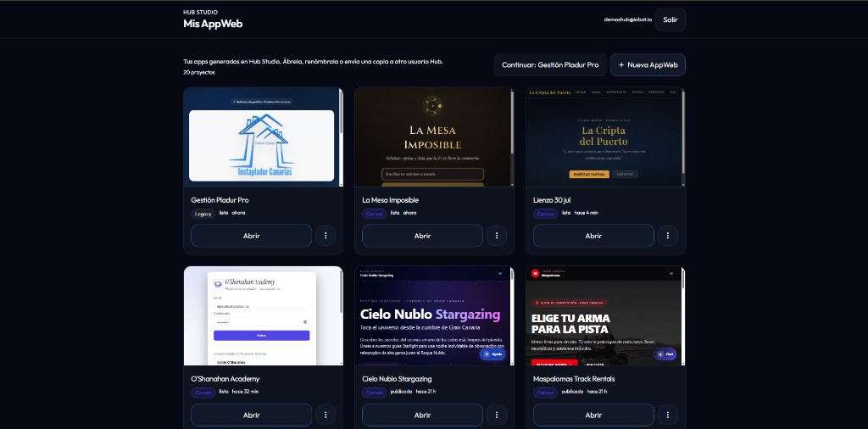Open the three-dot menu for Cielo Nublo Stargazing
This screenshot has width=868, height=429.
[497, 415]
